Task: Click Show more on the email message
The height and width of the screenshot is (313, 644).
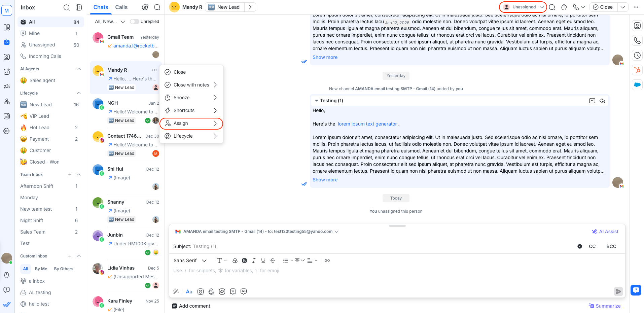Action: [x=324, y=179]
